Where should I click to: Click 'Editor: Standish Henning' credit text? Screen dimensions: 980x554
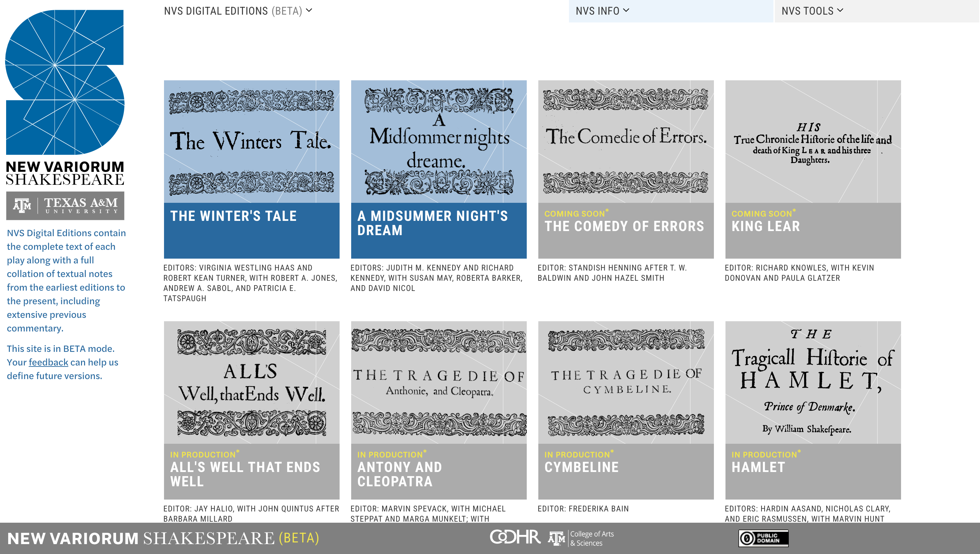click(612, 273)
